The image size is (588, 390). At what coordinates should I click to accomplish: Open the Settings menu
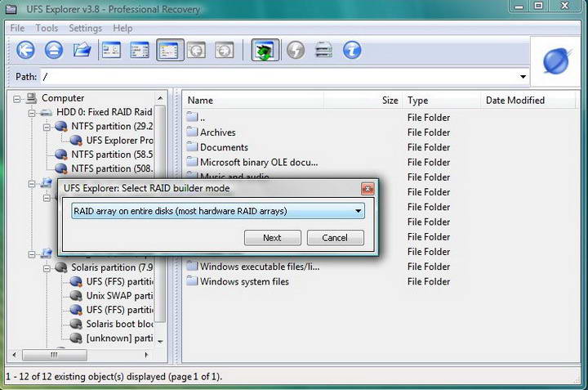86,28
